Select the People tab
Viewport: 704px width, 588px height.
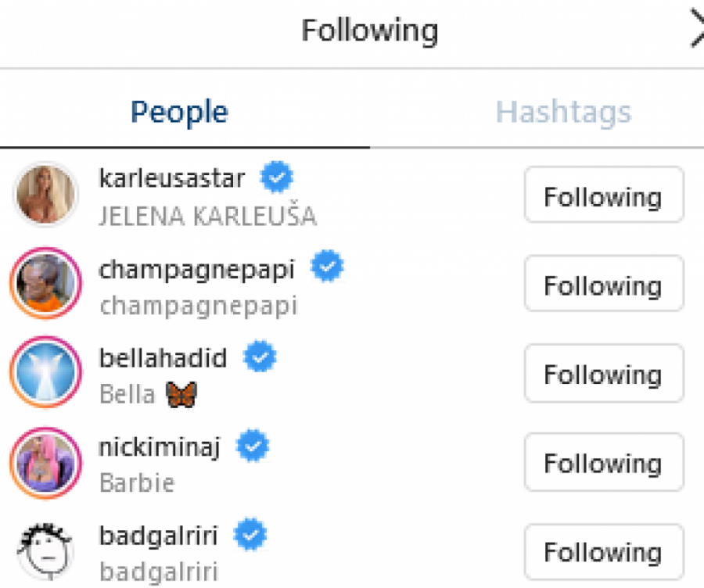pyautogui.click(x=179, y=112)
